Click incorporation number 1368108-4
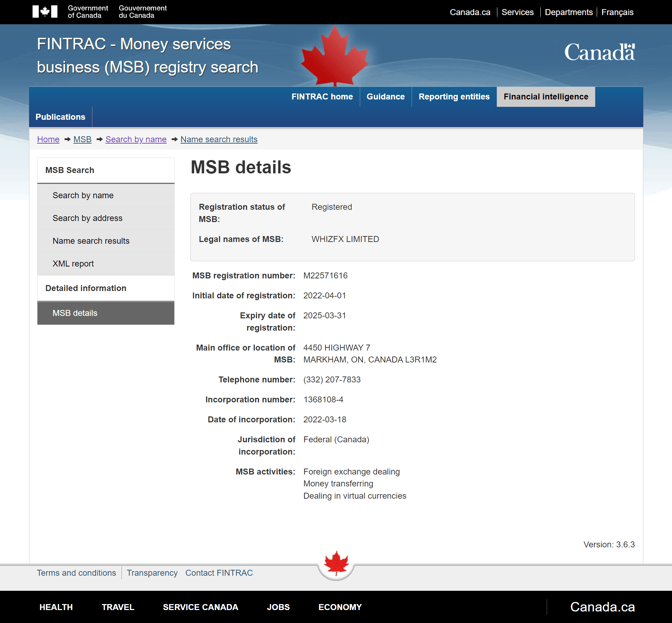The image size is (672, 623). (x=323, y=400)
